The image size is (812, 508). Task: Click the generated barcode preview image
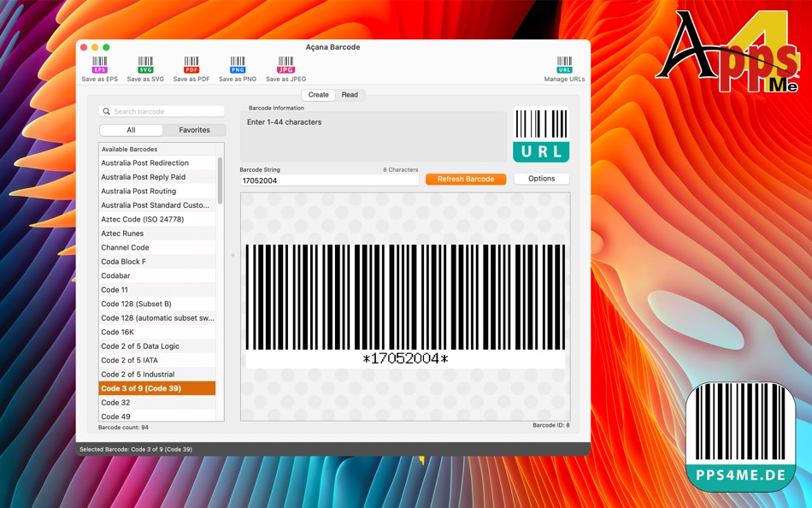405,306
